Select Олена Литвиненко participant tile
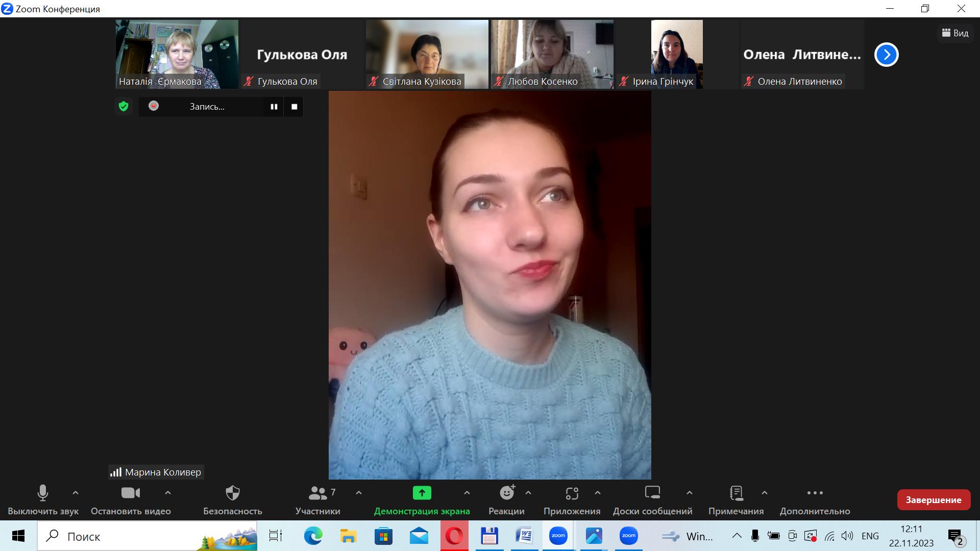 (x=802, y=54)
